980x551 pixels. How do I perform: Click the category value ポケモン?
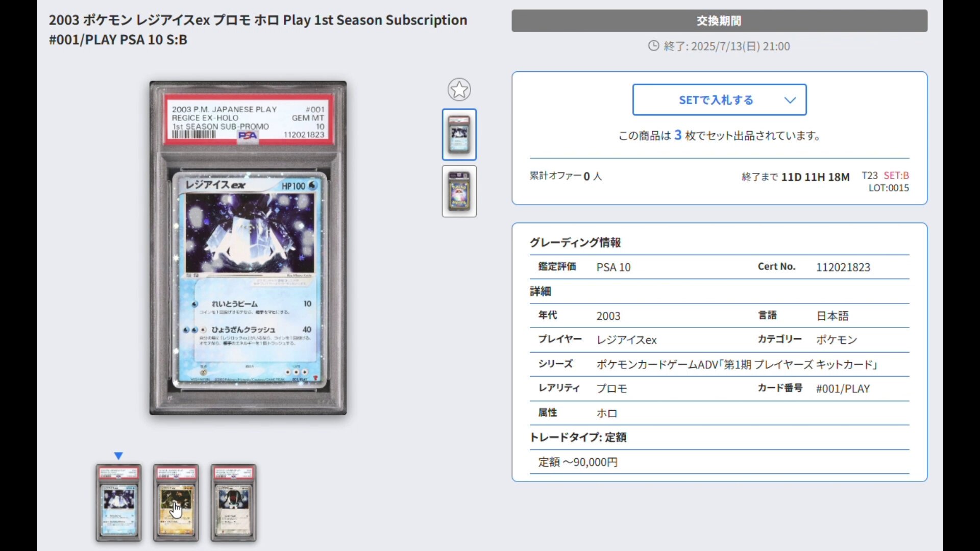(837, 340)
